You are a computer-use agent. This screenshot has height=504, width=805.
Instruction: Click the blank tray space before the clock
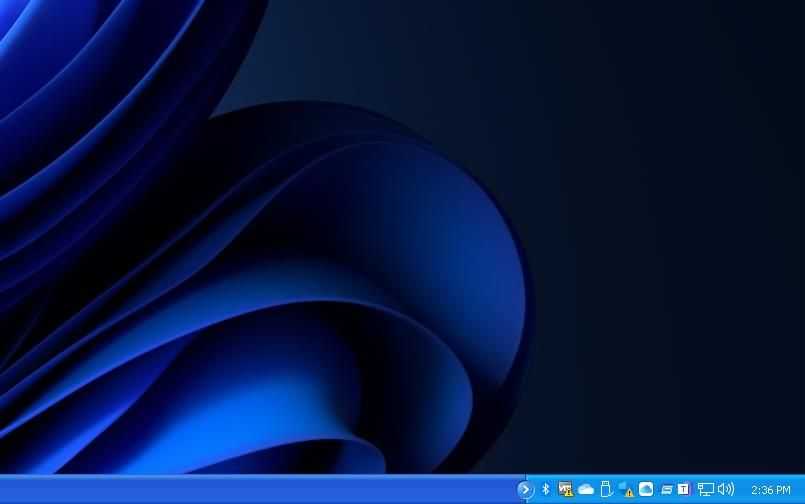(x=742, y=490)
